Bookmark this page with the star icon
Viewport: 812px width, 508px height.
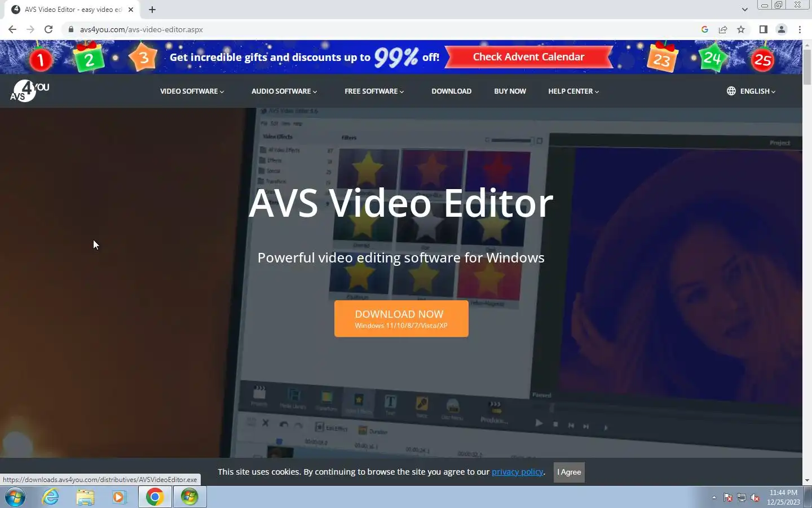tap(741, 29)
